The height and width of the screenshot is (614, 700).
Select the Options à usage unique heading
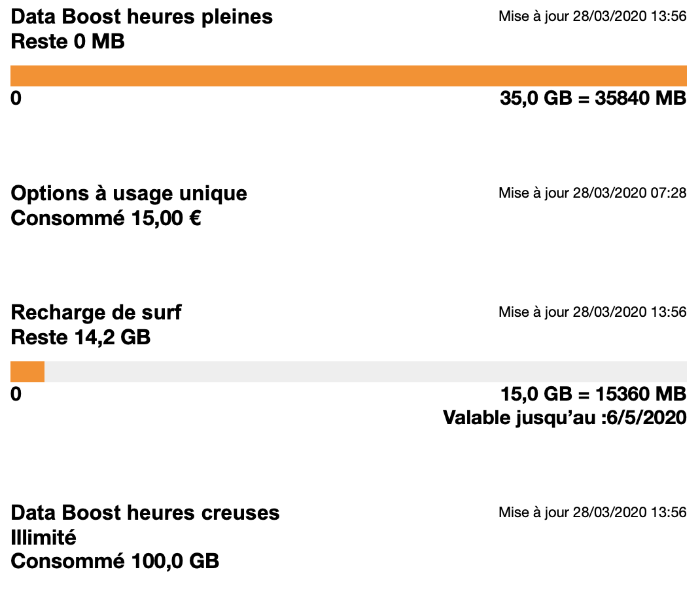coord(129,194)
